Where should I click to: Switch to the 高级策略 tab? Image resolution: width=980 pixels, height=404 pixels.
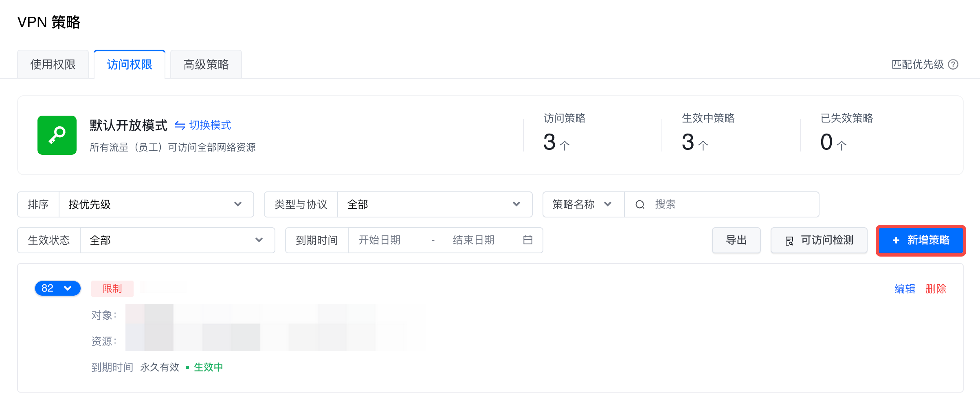click(206, 64)
